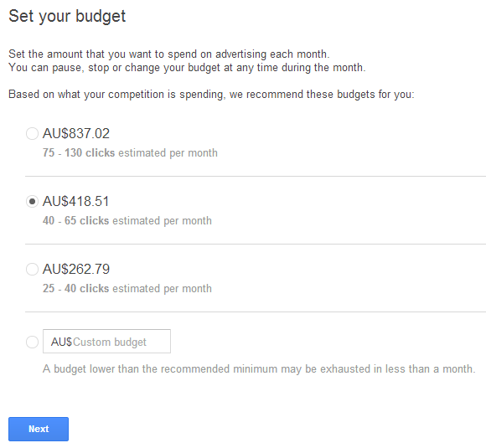Click the recommended minimum budget warning text

click(x=259, y=369)
